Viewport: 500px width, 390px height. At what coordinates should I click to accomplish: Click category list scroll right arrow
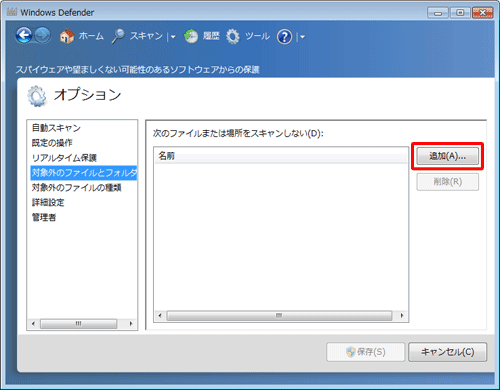131,324
